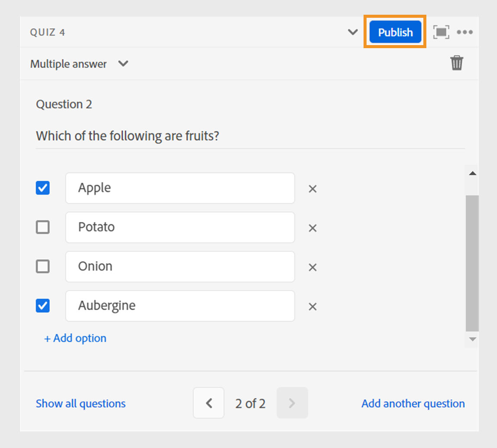Collapse the Quiz 4 panel chevron

[x=353, y=32]
